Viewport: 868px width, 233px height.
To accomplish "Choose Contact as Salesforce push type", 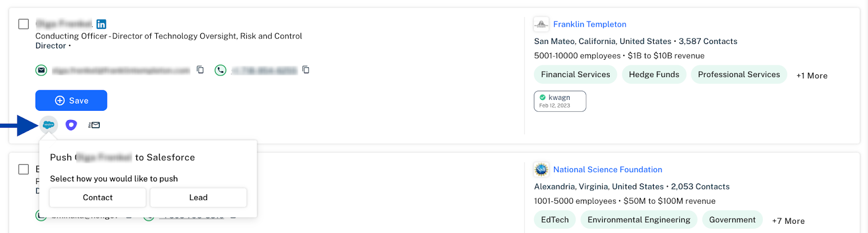I will tap(98, 198).
